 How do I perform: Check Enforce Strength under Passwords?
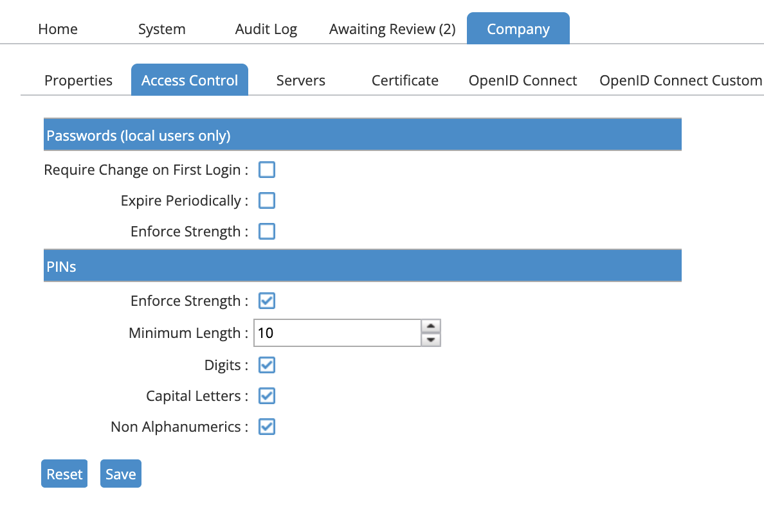pyautogui.click(x=267, y=231)
